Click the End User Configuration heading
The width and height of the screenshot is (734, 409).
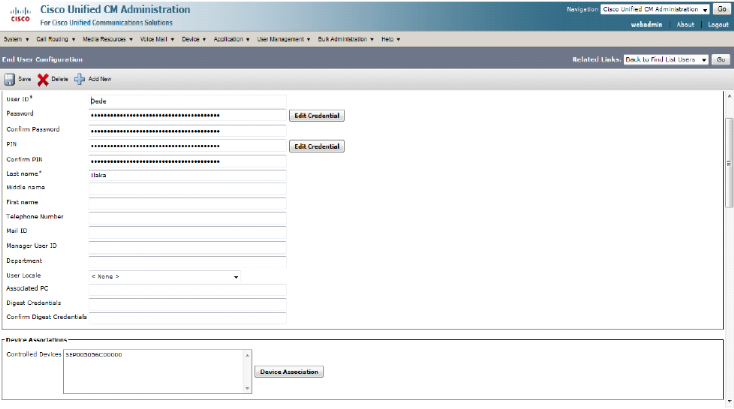(42, 59)
